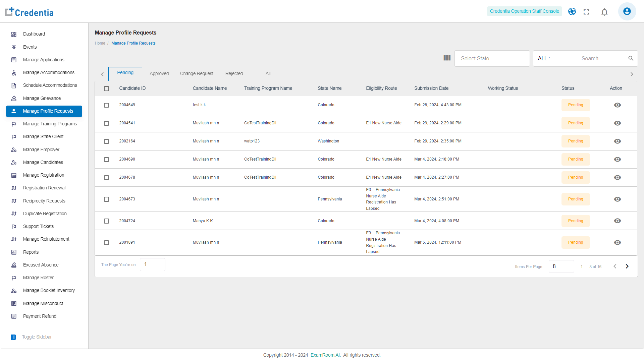Click the search magnifier icon
The height and width of the screenshot is (362, 644).
[x=631, y=58]
